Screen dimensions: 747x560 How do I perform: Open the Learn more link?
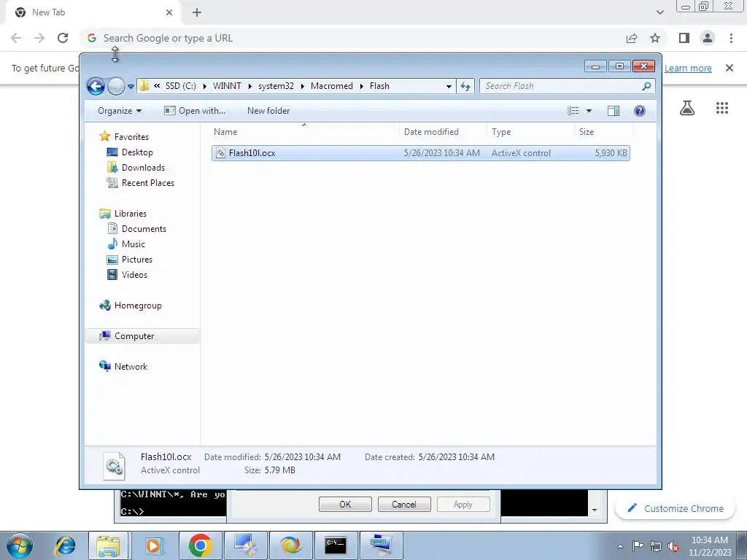(x=688, y=68)
